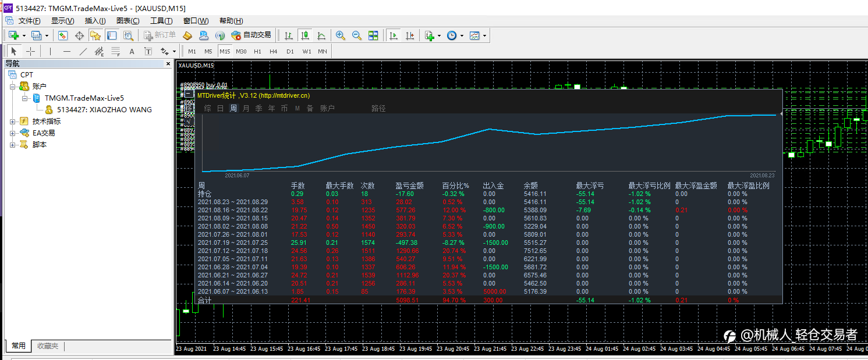Viewport: 868px width, 360px height.
Task: Open the 工具(T) menu
Action: [x=161, y=20]
